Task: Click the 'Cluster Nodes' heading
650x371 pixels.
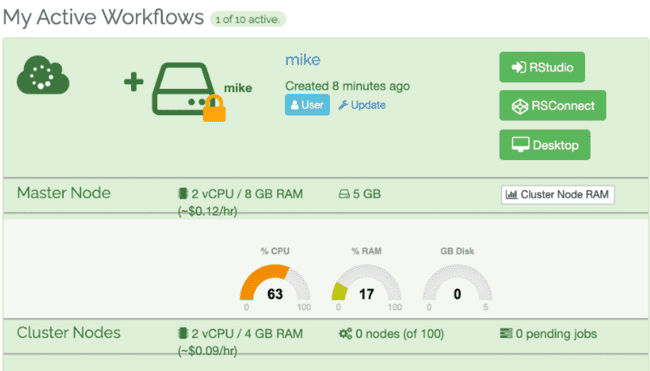Action: pos(69,333)
